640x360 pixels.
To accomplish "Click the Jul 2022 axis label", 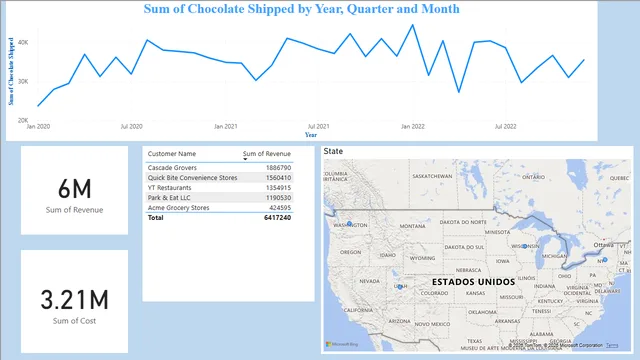I will [505, 127].
